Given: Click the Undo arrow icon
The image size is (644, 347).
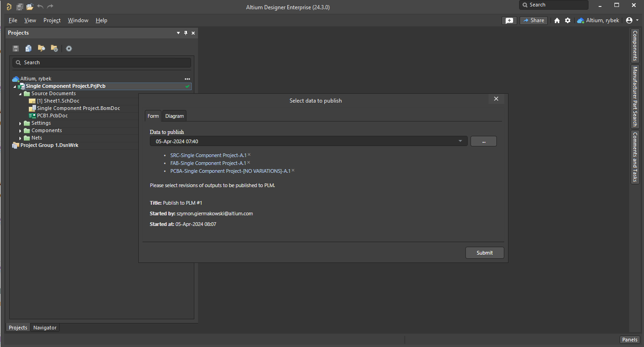Looking at the screenshot, I should 40,6.
